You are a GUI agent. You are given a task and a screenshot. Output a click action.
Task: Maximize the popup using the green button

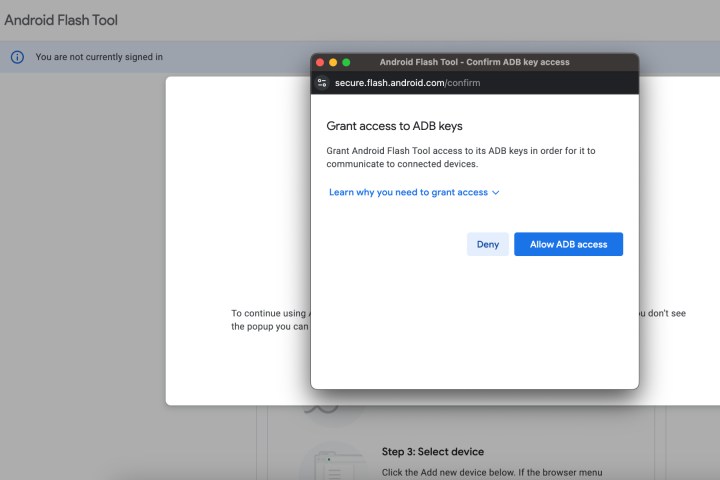(x=347, y=62)
